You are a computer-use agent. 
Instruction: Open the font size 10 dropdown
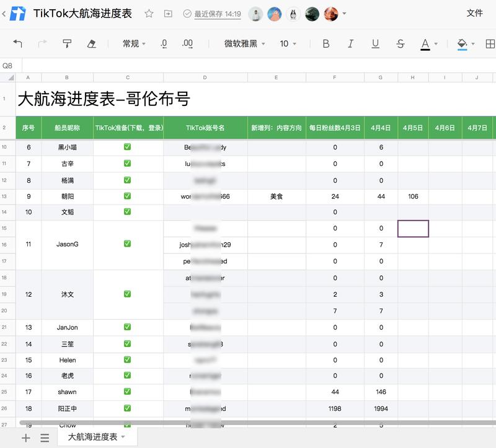click(288, 43)
